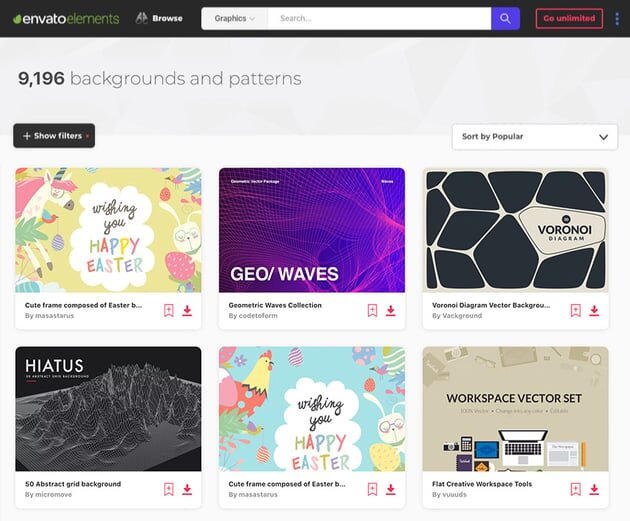
Task: Expand the Sort by Popular dropdown
Action: pos(535,137)
